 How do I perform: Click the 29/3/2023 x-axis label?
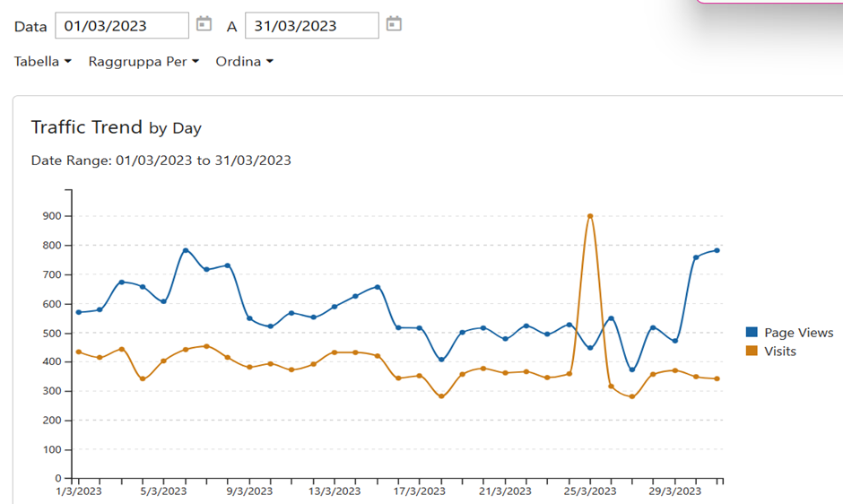pyautogui.click(x=674, y=491)
